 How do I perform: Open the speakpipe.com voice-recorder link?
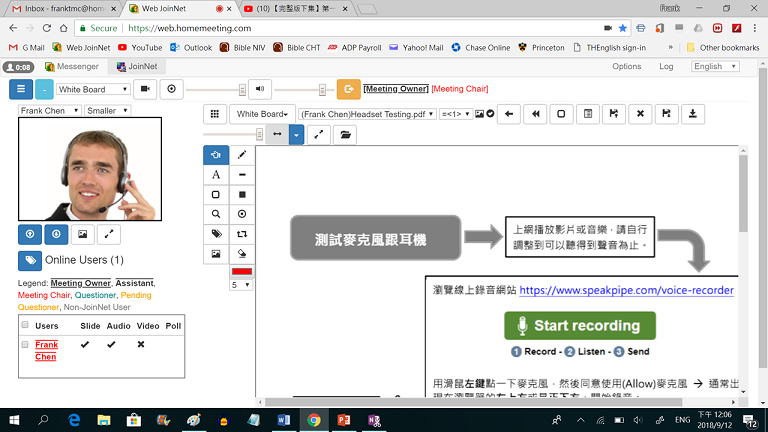click(x=626, y=291)
